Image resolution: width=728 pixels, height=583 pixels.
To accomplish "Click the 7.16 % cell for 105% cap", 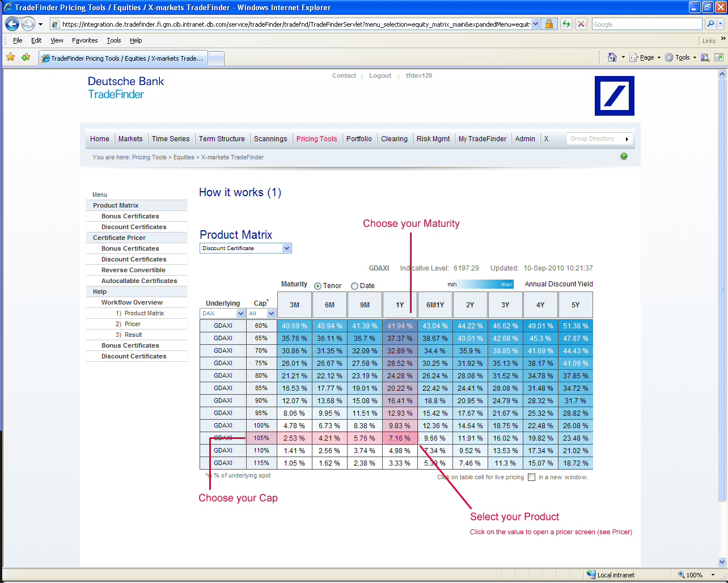I will coord(400,438).
